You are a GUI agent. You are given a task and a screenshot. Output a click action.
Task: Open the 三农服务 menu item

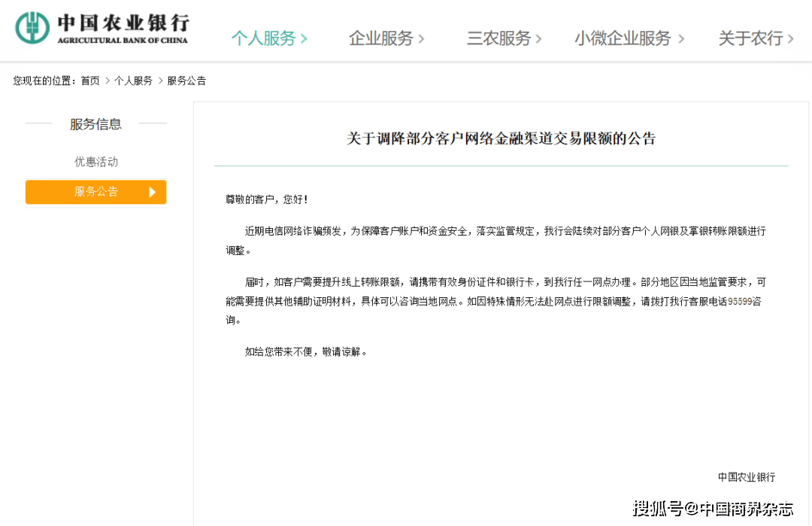(498, 38)
